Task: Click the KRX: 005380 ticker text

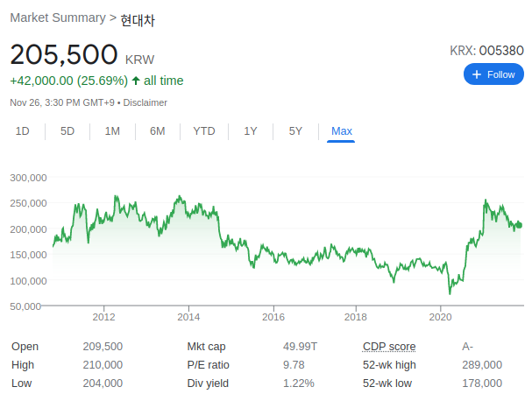Action: (486, 51)
